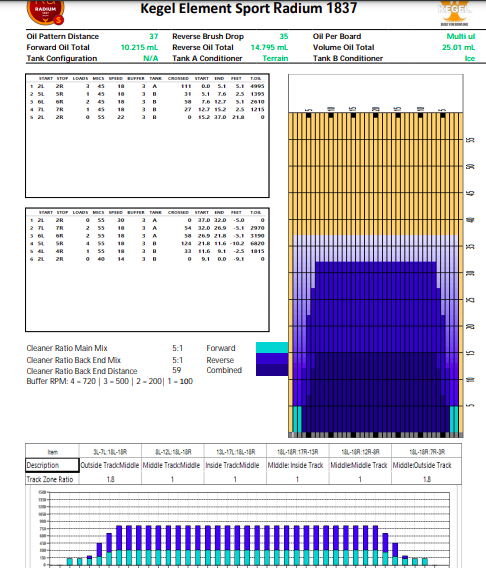Click the Tank B Conditioner value 'Ice'

[x=470, y=58]
